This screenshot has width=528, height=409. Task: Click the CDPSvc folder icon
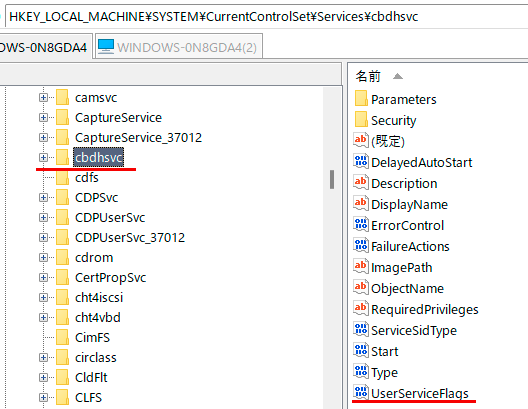(x=63, y=197)
